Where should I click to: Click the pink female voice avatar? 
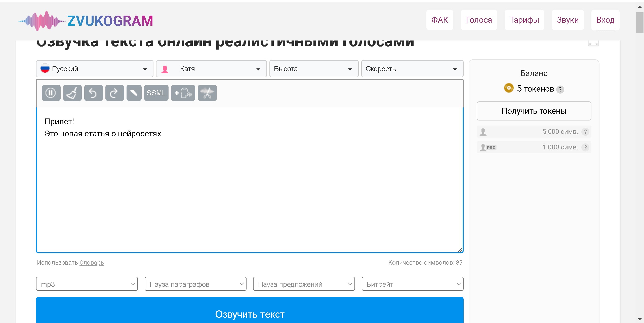click(165, 69)
